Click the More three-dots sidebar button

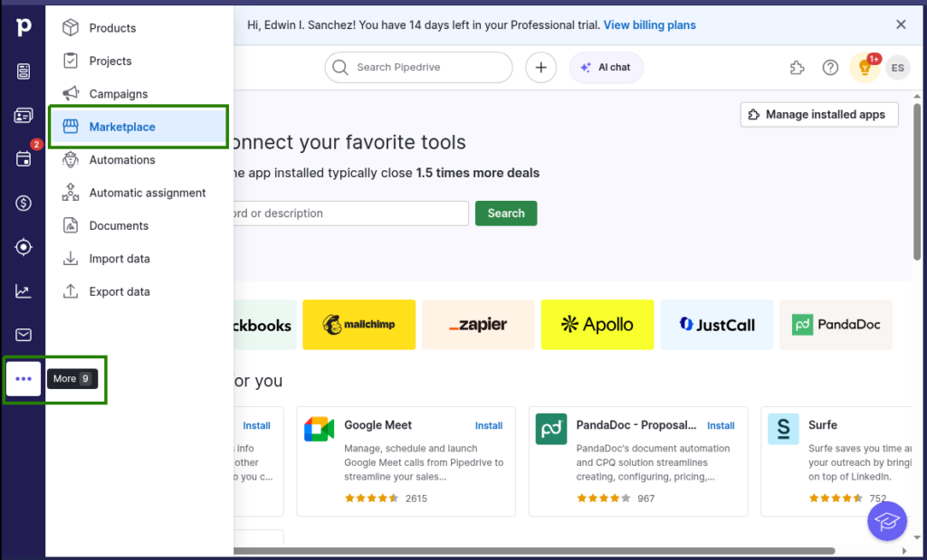coord(23,379)
